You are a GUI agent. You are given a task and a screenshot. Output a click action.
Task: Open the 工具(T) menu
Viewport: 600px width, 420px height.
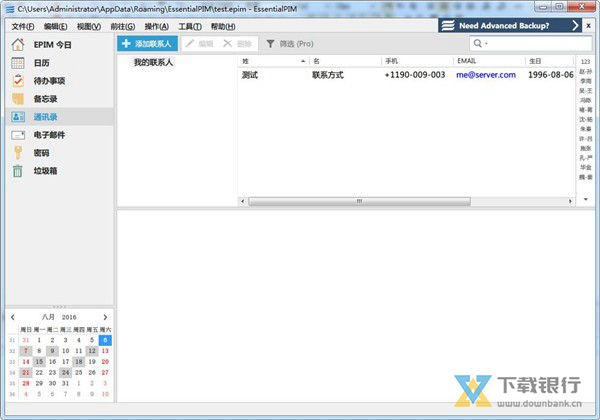coord(189,26)
